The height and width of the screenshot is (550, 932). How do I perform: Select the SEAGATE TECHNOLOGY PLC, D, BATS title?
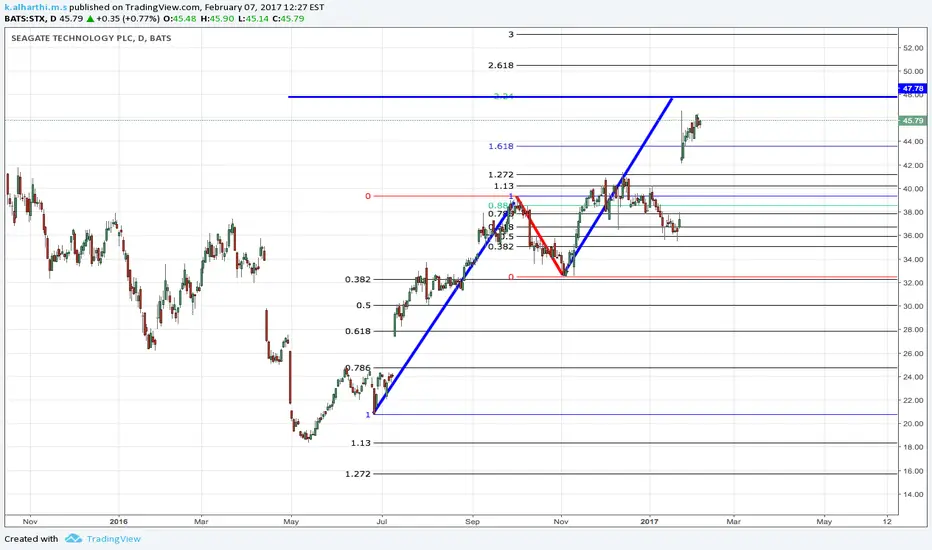91,38
